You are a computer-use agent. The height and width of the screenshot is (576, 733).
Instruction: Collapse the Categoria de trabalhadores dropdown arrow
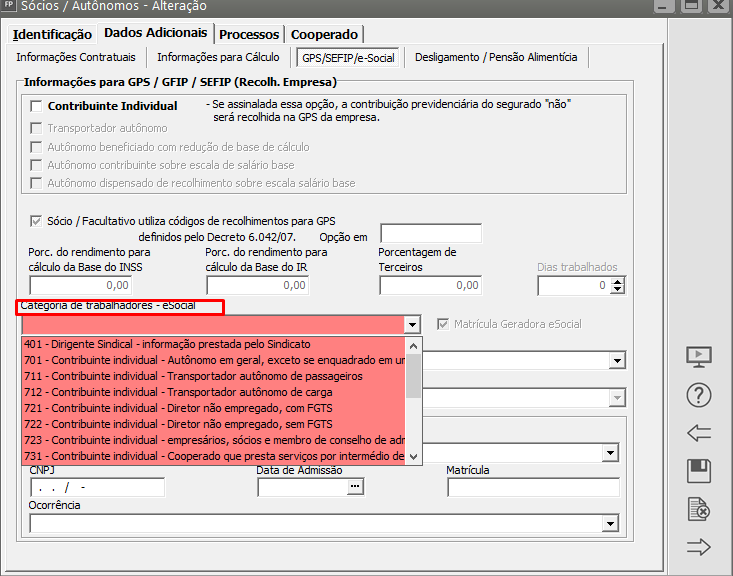point(411,324)
